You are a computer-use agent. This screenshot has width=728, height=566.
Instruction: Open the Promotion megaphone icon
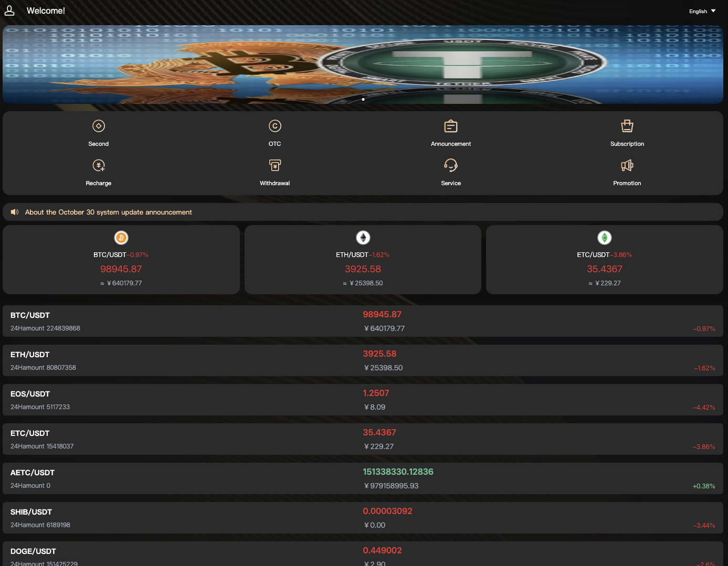tap(627, 165)
